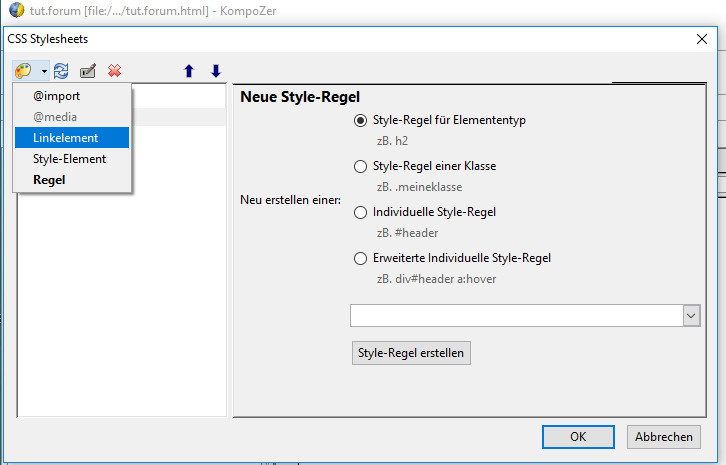Choose Style-Element menu entry
Viewport: 726px width, 465px height.
[x=72, y=159]
